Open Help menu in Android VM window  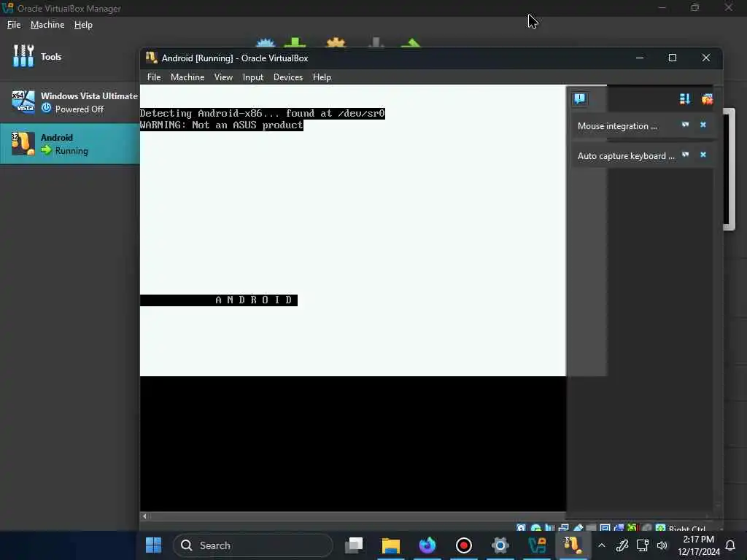click(322, 77)
